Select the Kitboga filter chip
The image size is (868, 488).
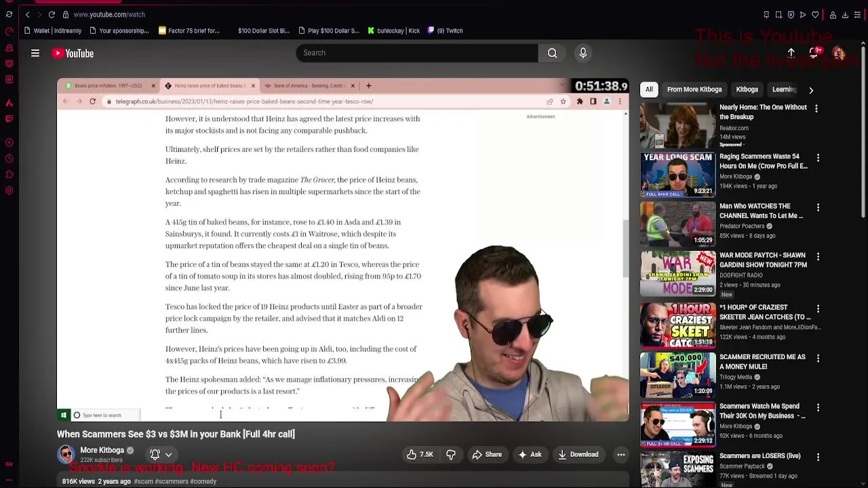tap(747, 89)
